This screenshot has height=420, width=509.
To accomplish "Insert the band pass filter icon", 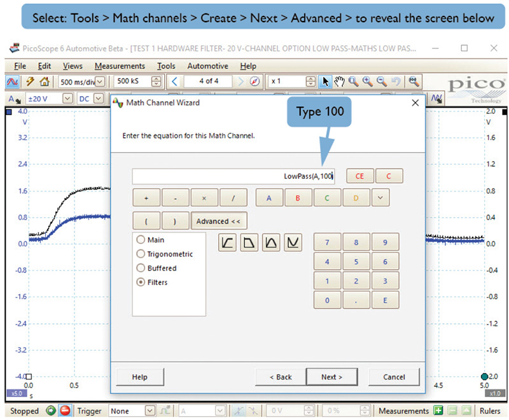I will tap(271, 242).
